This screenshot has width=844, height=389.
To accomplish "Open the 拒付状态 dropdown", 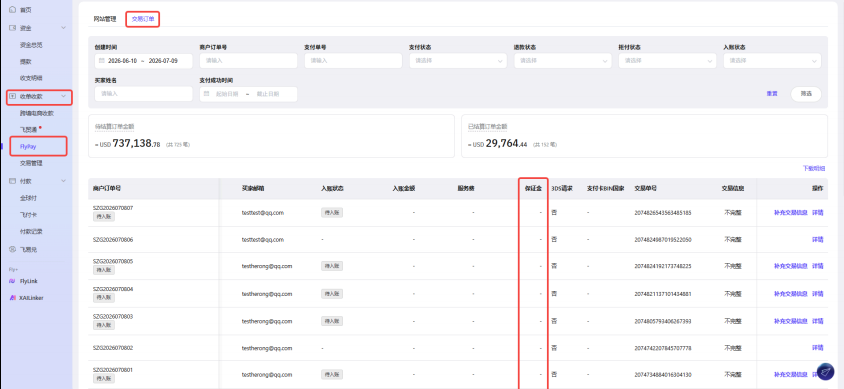I will click(667, 61).
